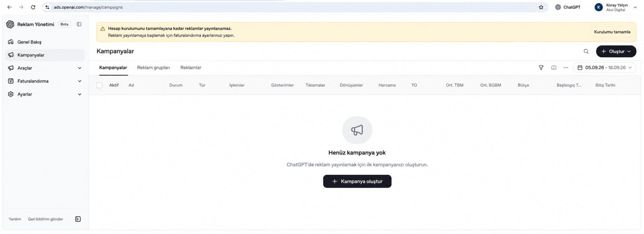Click the browser forward arrow
Viewport: 644px width, 234px height.
pos(21,7)
